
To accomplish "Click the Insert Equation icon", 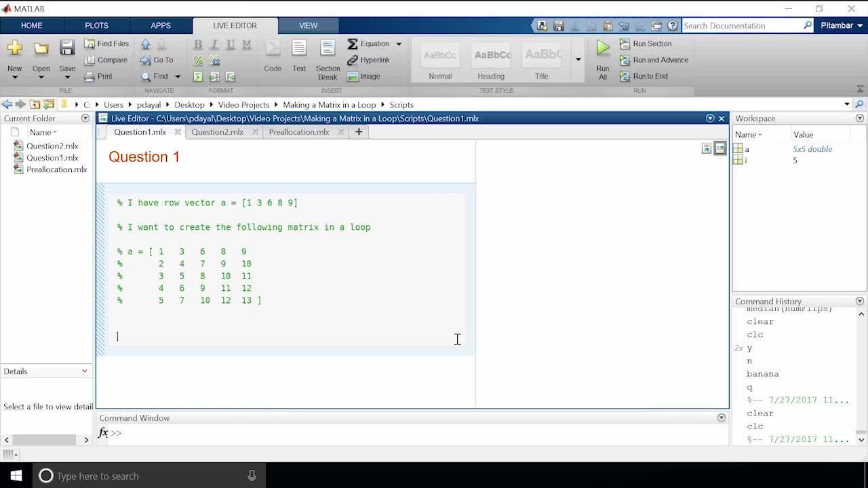I will 353,44.
